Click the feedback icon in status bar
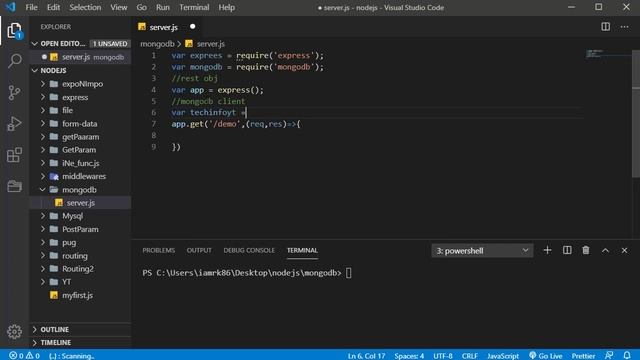 click(x=609, y=355)
